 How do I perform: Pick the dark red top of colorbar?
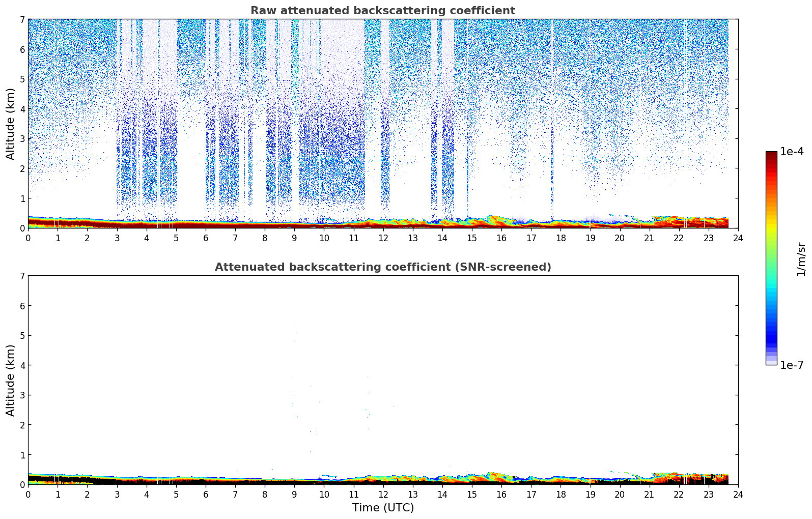[x=771, y=154]
